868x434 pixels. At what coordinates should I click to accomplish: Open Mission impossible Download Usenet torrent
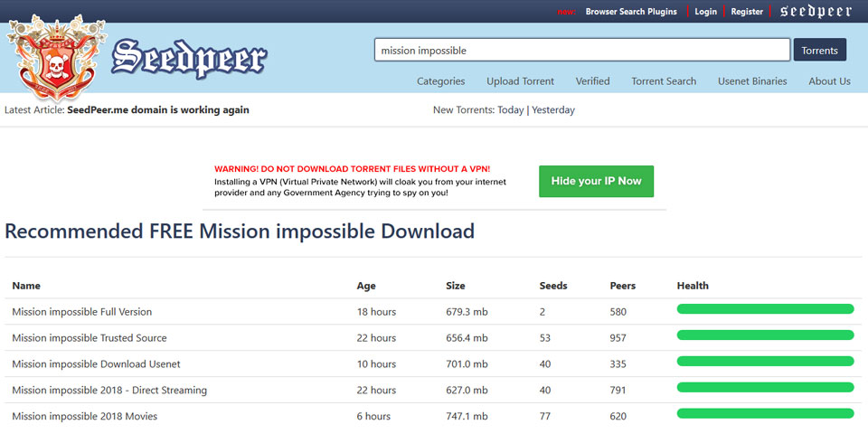pos(97,364)
